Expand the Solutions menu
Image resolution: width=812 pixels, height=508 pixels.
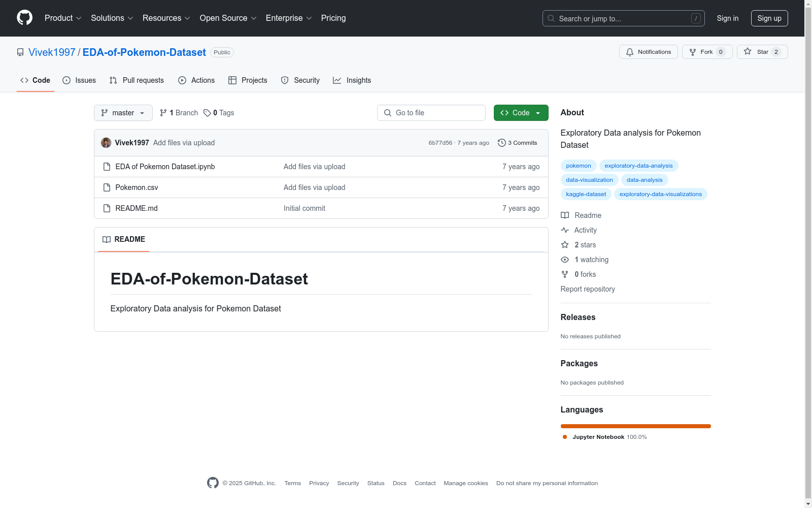[112, 18]
